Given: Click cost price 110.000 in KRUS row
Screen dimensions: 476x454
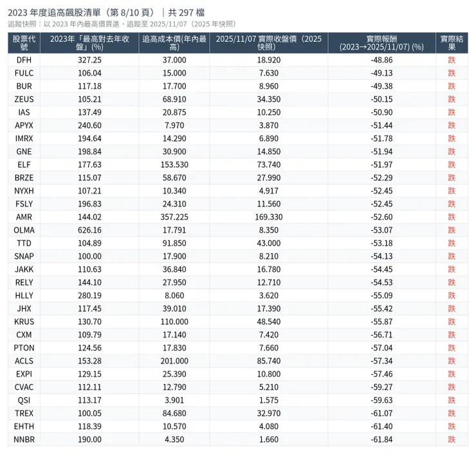Looking at the screenshot, I should click(174, 322).
